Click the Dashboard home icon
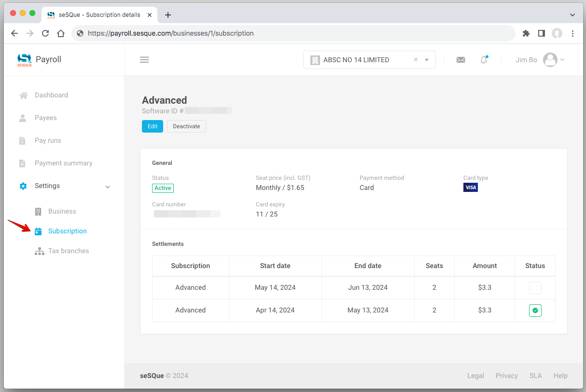 (x=23, y=95)
